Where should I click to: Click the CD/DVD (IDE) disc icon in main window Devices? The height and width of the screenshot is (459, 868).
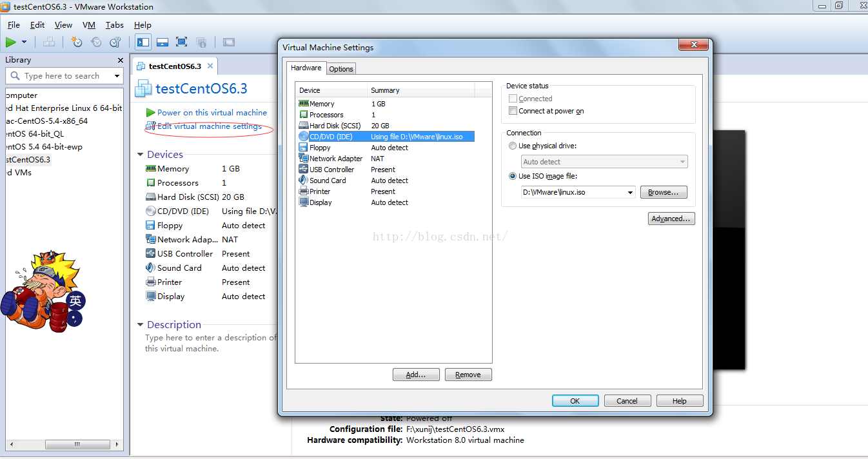click(151, 211)
